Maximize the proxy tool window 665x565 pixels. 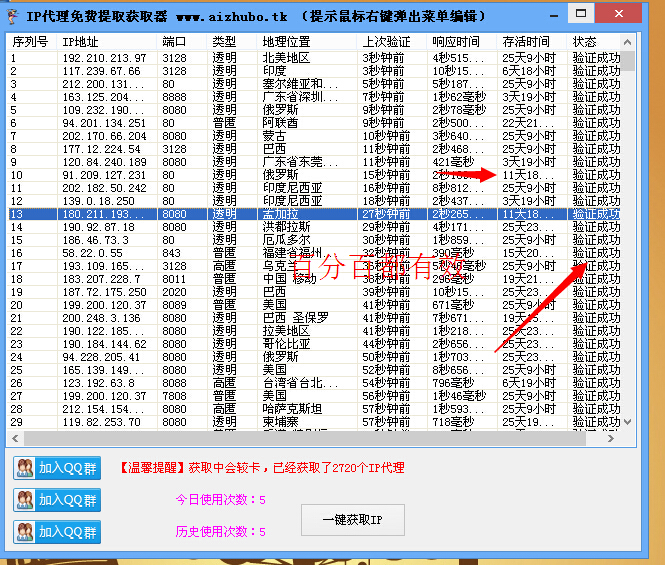point(581,12)
